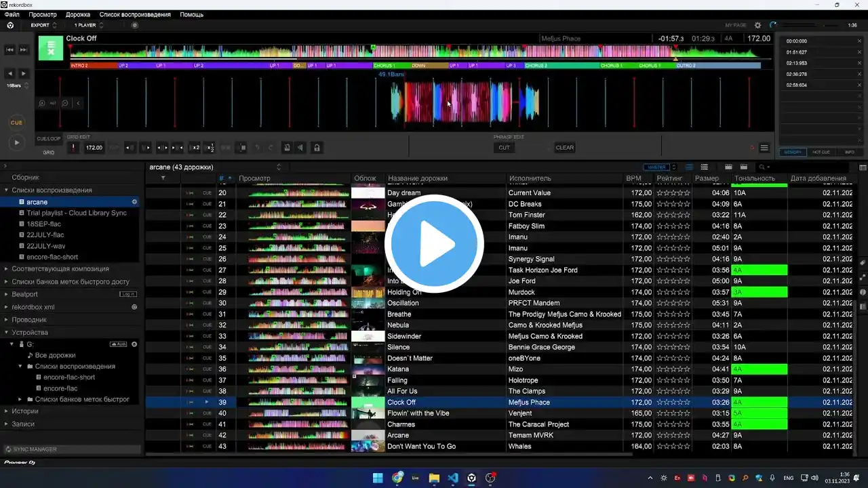This screenshot has width=868, height=488.
Task: Click the zoom-out magnifier on the waveform
Action: (x=65, y=103)
